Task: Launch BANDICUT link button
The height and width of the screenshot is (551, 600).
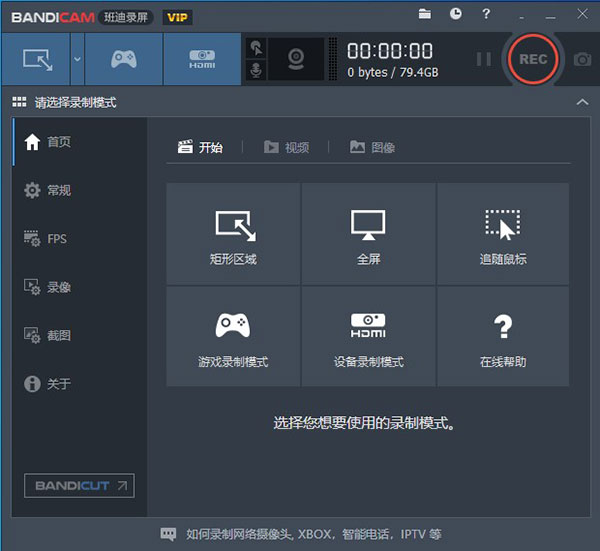Action: pos(79,486)
